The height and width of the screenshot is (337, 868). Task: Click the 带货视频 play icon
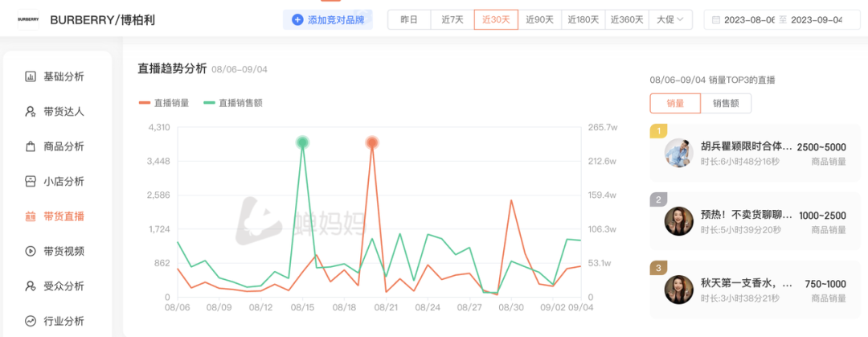click(x=31, y=251)
